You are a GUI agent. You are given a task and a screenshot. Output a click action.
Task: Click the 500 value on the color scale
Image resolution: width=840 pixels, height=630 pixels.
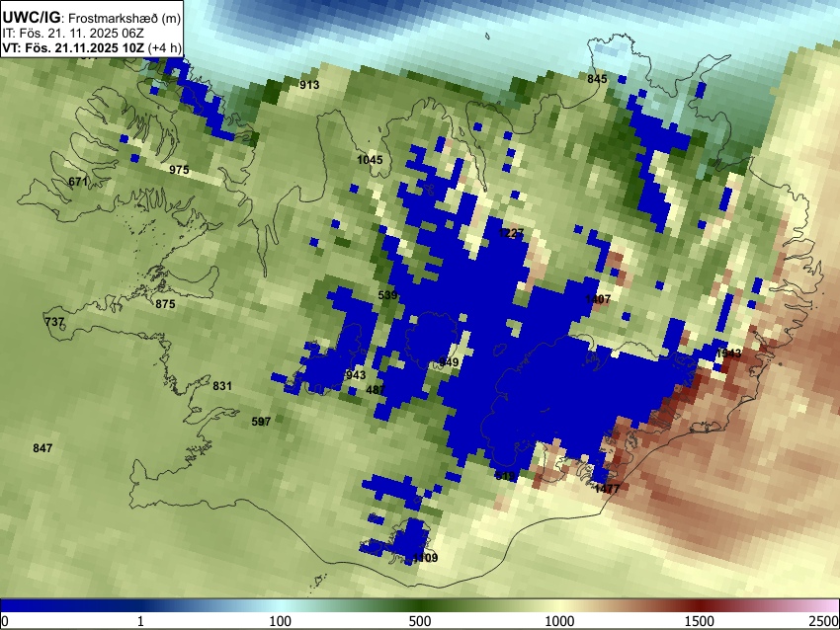(x=419, y=621)
